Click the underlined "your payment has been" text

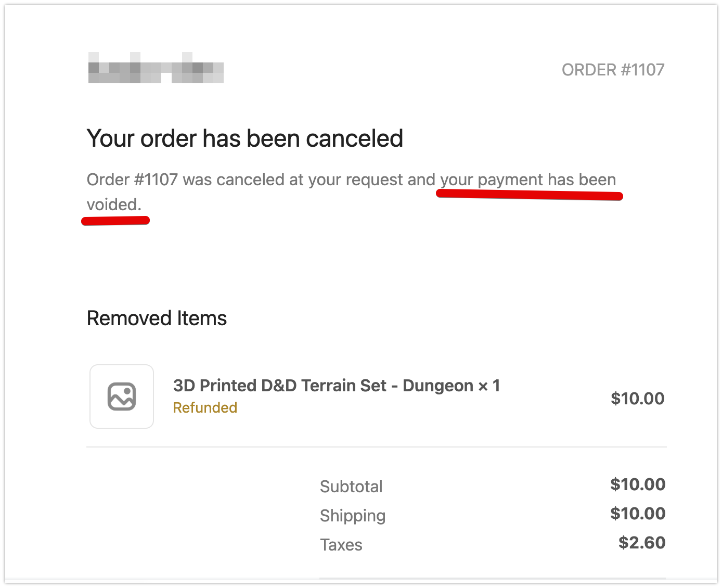coord(528,180)
